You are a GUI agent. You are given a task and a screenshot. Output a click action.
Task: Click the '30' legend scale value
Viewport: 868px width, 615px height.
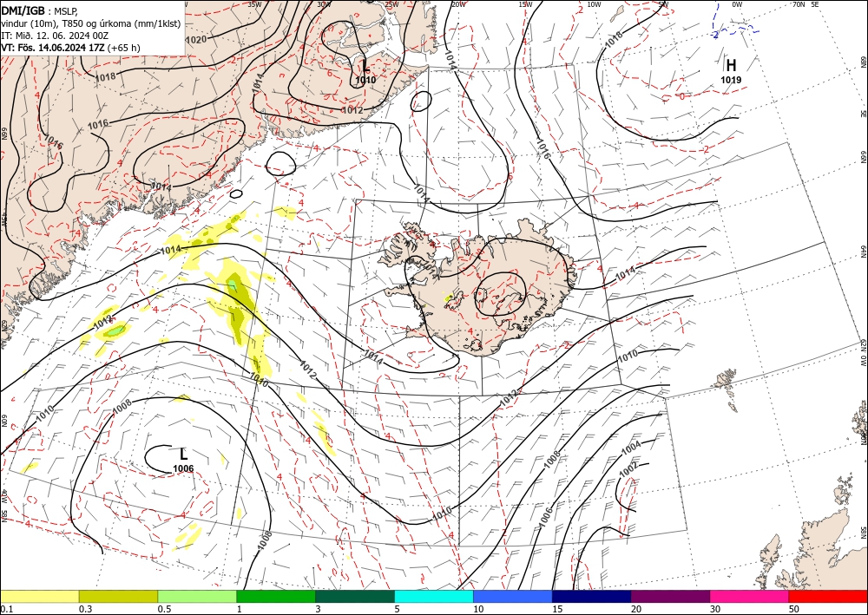pyautogui.click(x=715, y=609)
